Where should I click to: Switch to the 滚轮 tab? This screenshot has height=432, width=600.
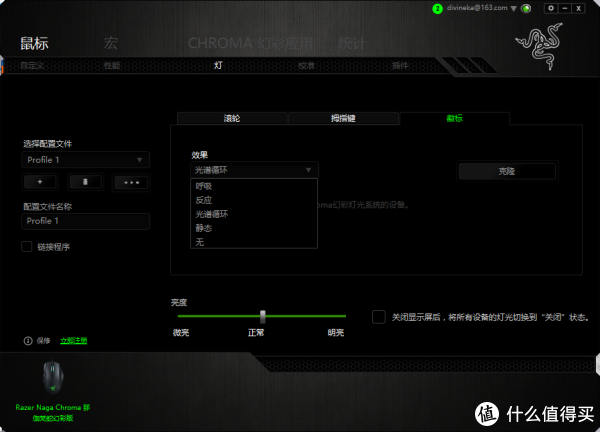coord(232,118)
